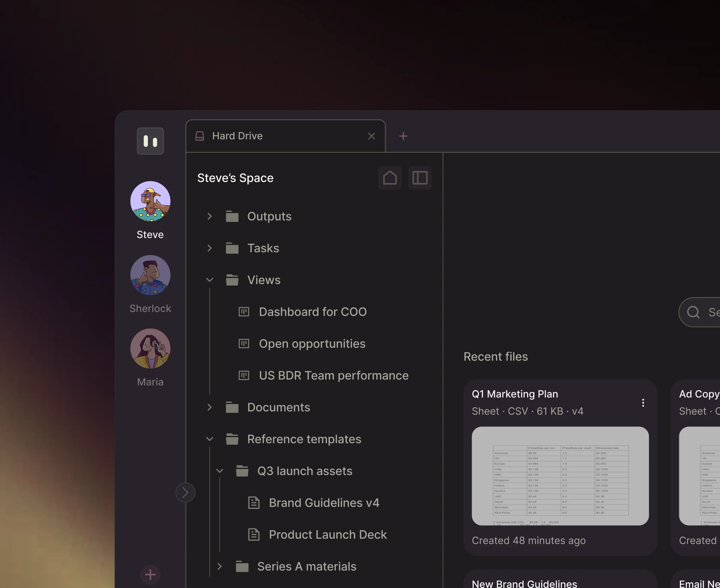Select Steve's avatar in the sidebar
Viewport: 720px width, 588px height.
click(x=150, y=201)
